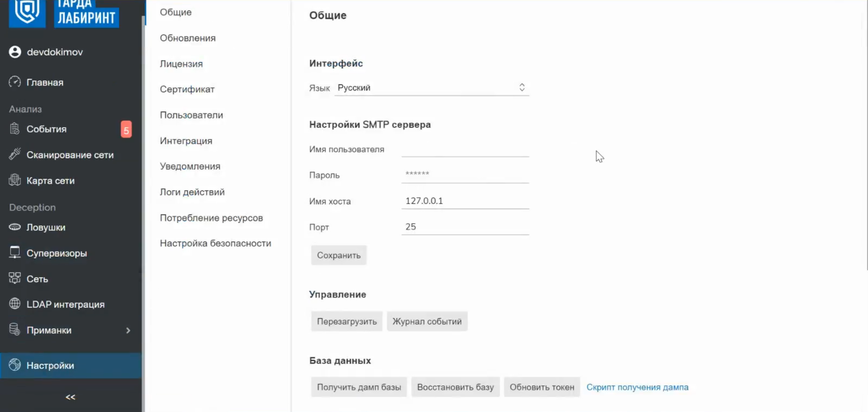868x412 pixels.
Task: Click the user profile avatar icon
Action: pyautogui.click(x=15, y=52)
